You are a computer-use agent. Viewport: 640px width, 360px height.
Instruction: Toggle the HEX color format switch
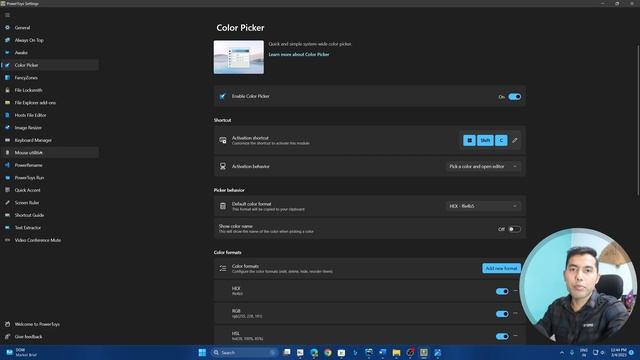click(x=502, y=291)
